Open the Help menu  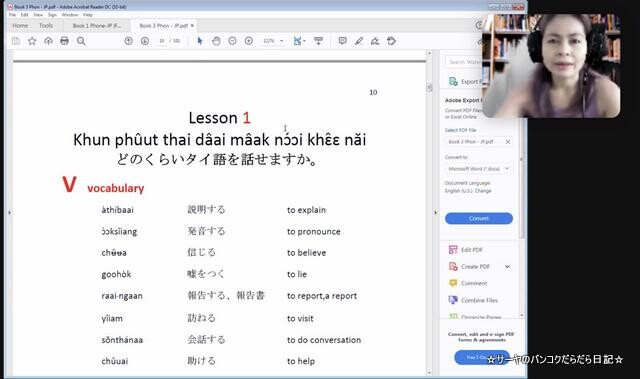point(87,15)
